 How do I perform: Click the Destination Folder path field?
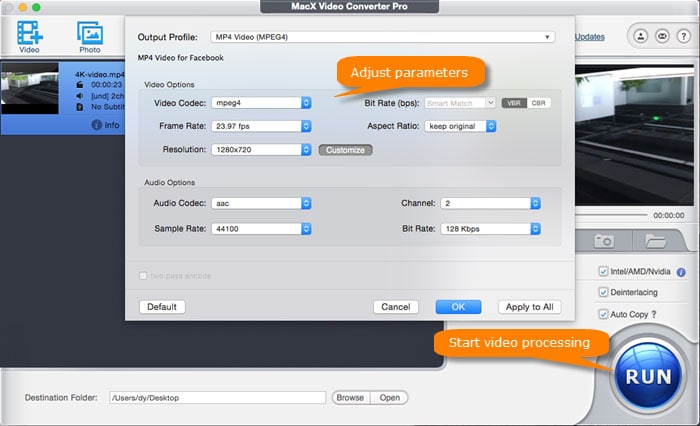tap(217, 397)
